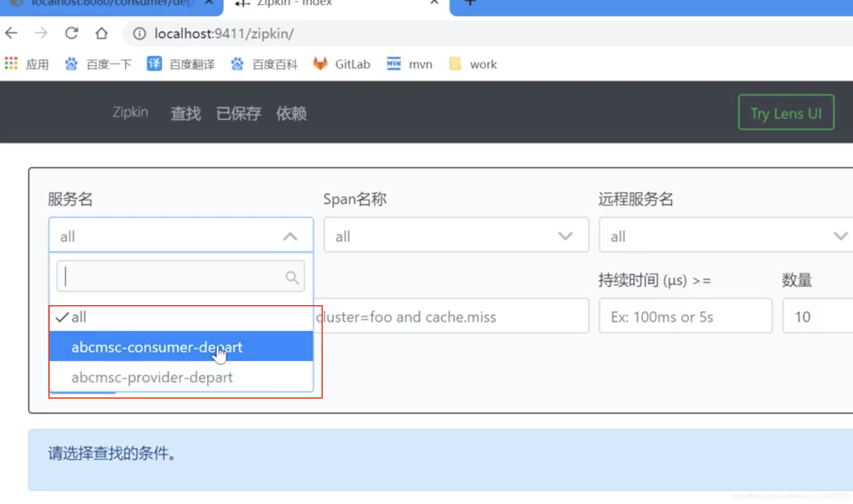
Task: Open the apps grid bookmark
Action: (x=27, y=64)
